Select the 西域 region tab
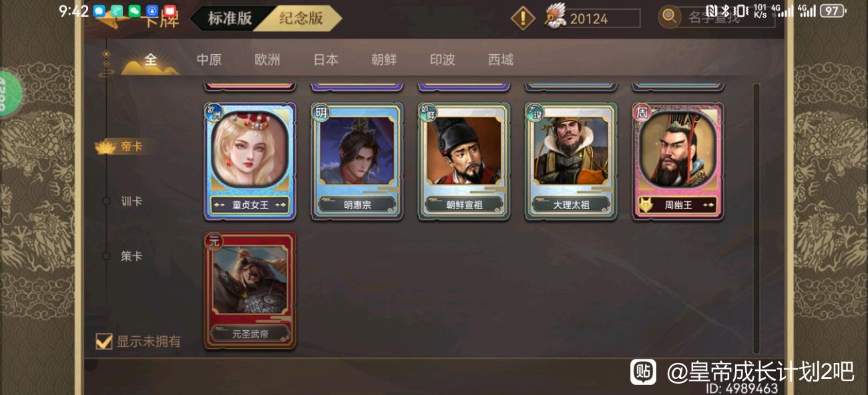 click(501, 59)
